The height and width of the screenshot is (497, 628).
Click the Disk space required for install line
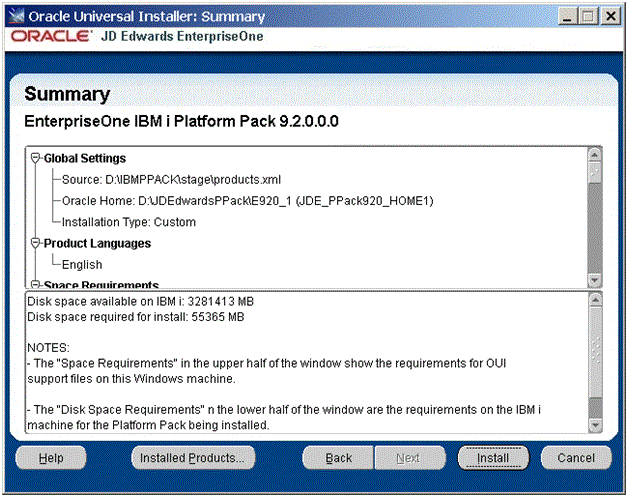135,317
